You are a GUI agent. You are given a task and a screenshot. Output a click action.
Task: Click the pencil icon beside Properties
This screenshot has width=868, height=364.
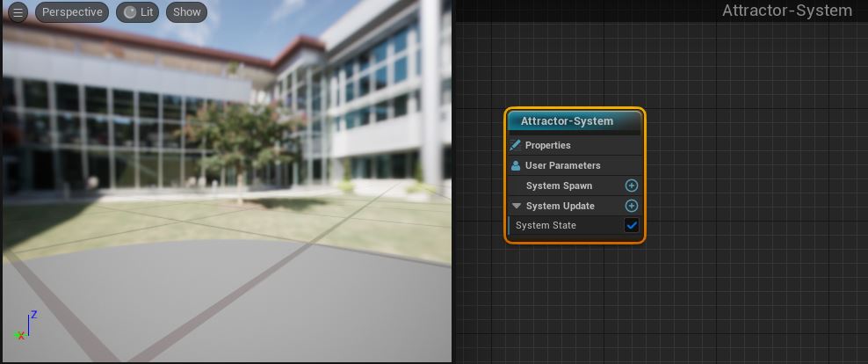[x=516, y=145]
